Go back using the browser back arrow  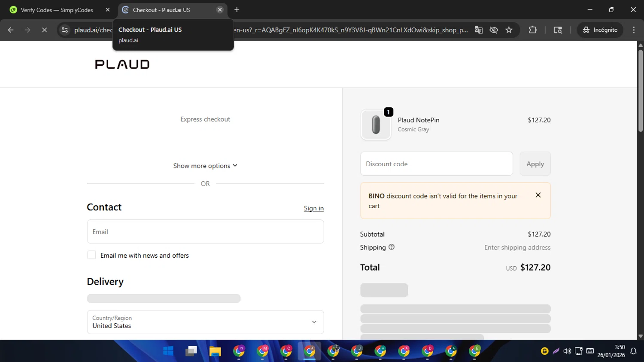pos(11,30)
